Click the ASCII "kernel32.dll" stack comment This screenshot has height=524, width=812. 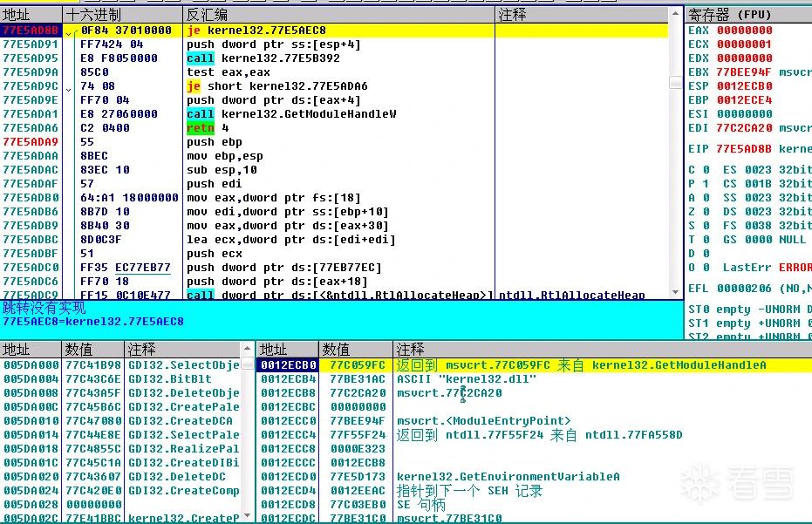pos(467,379)
